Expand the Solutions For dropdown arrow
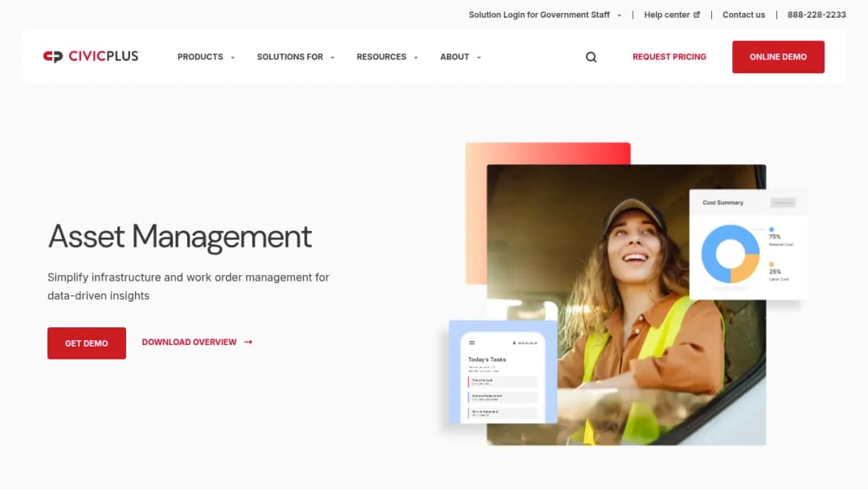This screenshot has width=868, height=489. click(333, 58)
